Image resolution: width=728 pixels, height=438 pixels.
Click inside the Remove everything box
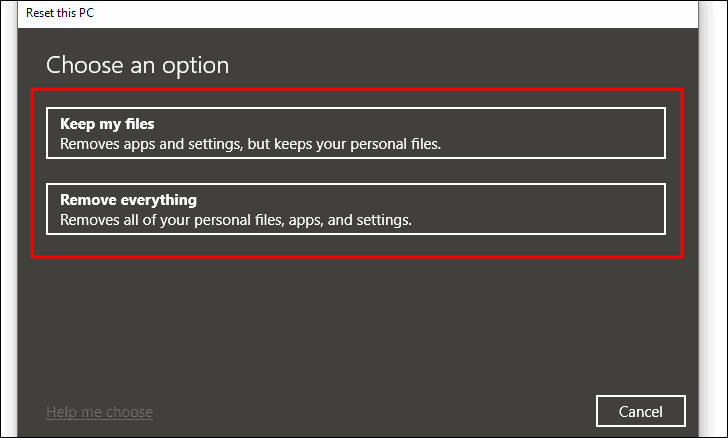point(356,209)
